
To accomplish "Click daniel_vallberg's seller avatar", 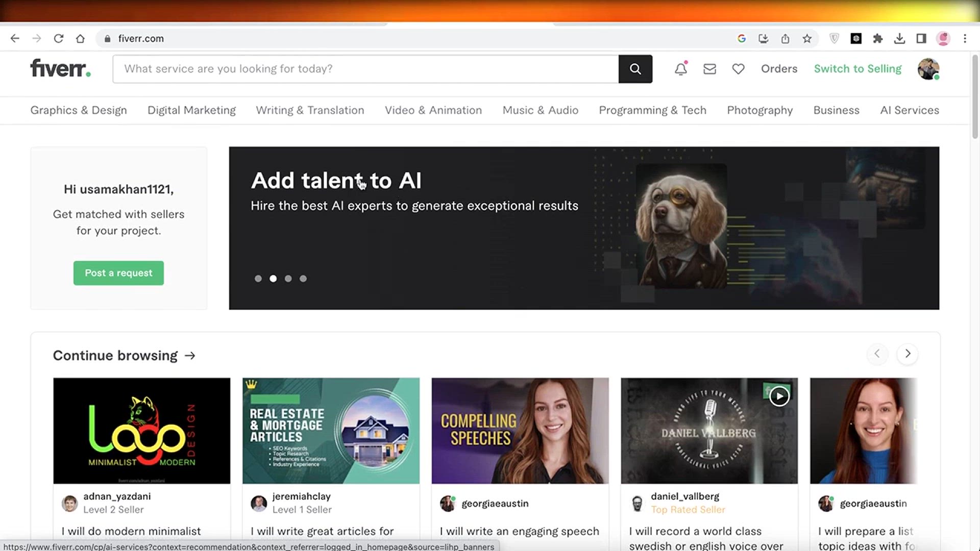I will pos(637,504).
